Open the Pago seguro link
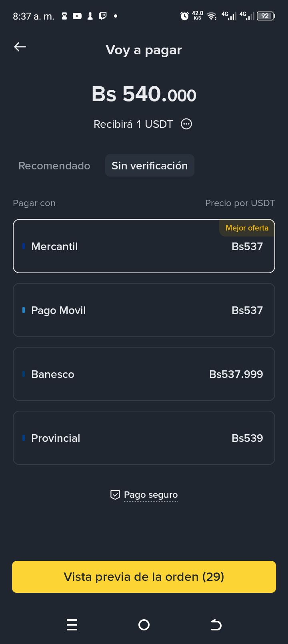 [151, 495]
